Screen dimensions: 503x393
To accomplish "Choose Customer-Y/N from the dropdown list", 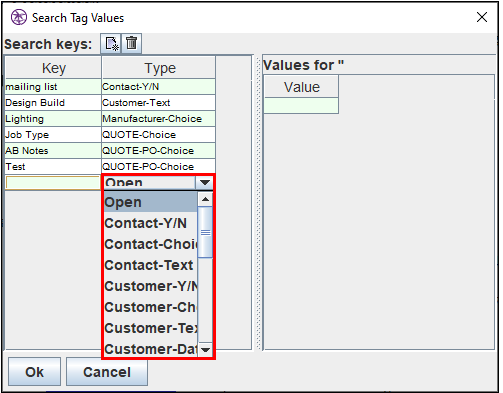I will point(150,286).
